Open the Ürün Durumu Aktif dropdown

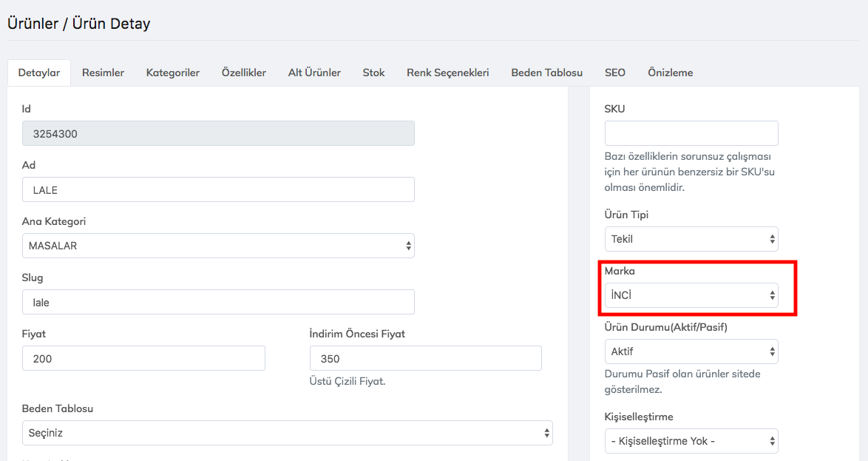point(691,351)
